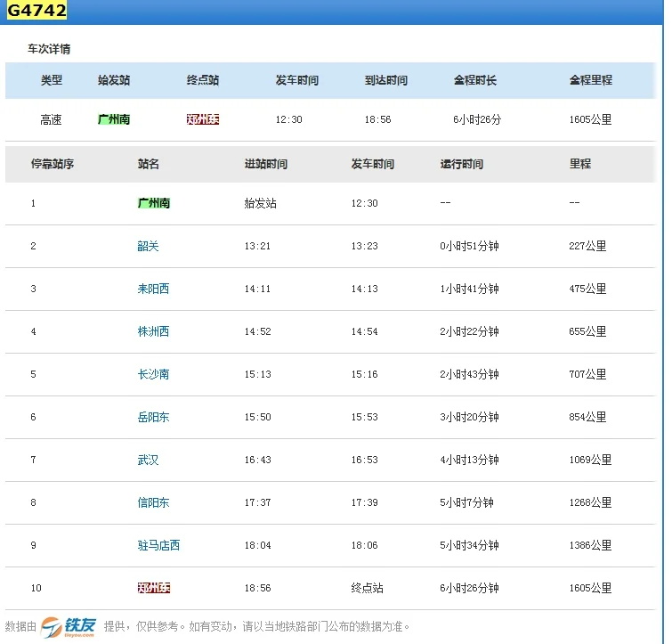
Task: Click the 1268公里 distance cell
Action: [590, 502]
